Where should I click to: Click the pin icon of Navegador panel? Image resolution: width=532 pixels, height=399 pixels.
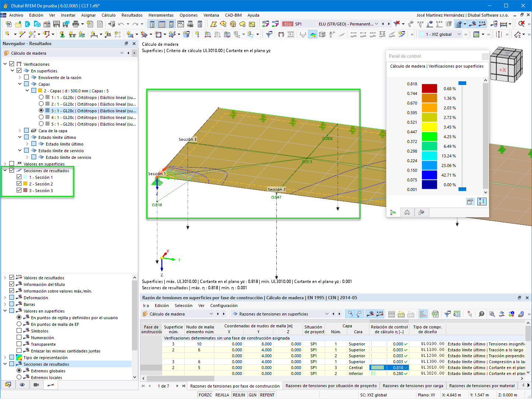pyautogui.click(x=126, y=44)
